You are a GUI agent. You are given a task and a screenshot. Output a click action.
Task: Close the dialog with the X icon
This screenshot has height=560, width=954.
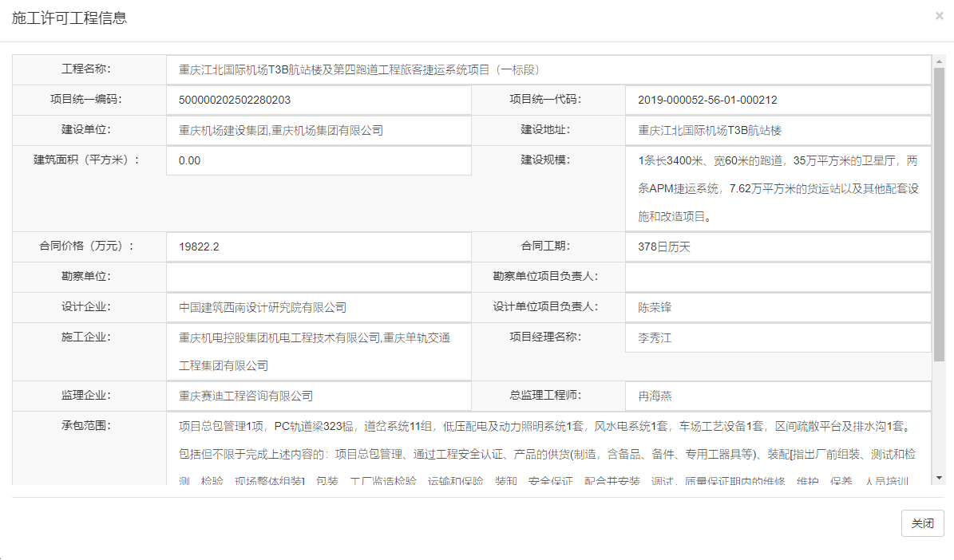[939, 15]
